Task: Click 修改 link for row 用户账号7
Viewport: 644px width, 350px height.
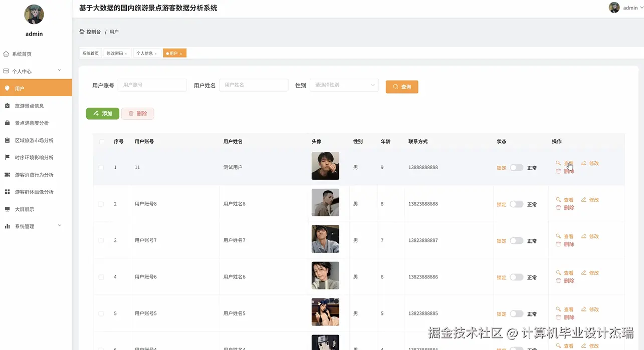Action: 594,236
